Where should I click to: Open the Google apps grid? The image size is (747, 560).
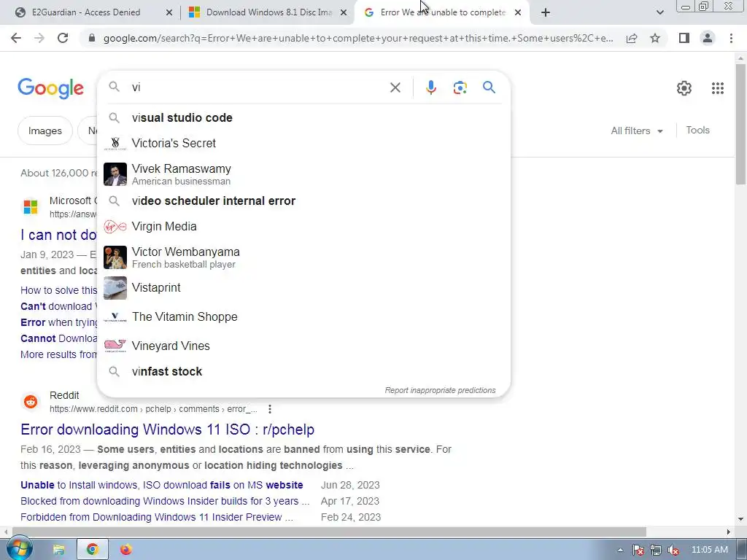pyautogui.click(x=718, y=88)
